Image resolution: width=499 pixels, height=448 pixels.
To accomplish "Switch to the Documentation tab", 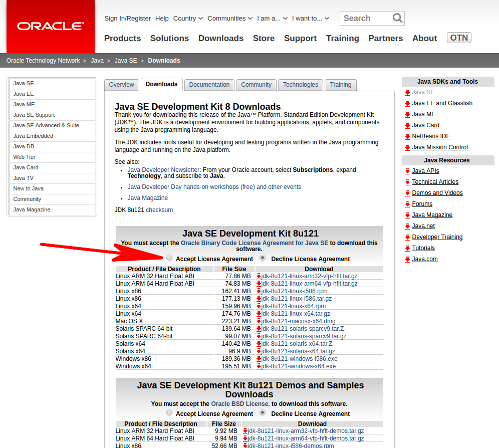I will coord(209,85).
